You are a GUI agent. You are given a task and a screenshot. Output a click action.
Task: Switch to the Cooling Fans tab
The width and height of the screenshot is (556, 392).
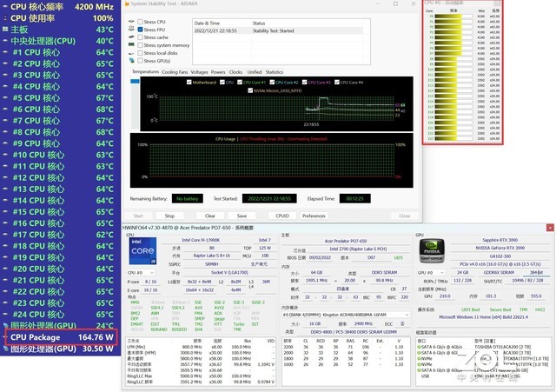(x=175, y=72)
